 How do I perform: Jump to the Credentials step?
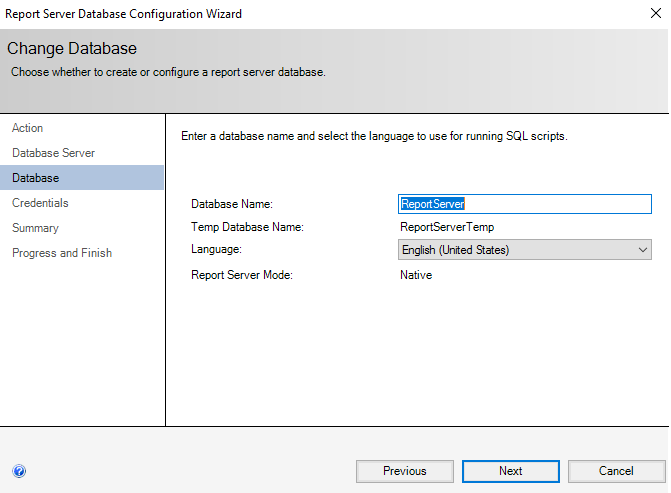[40, 203]
